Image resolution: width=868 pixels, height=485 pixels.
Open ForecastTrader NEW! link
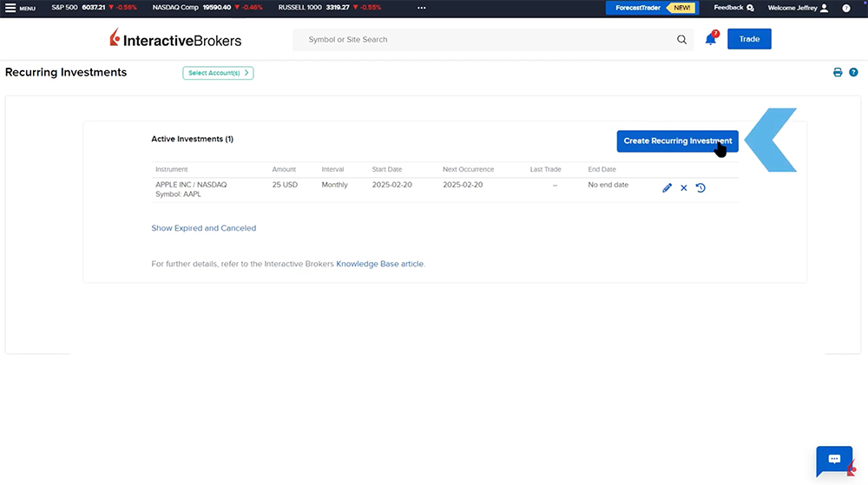[x=652, y=8]
